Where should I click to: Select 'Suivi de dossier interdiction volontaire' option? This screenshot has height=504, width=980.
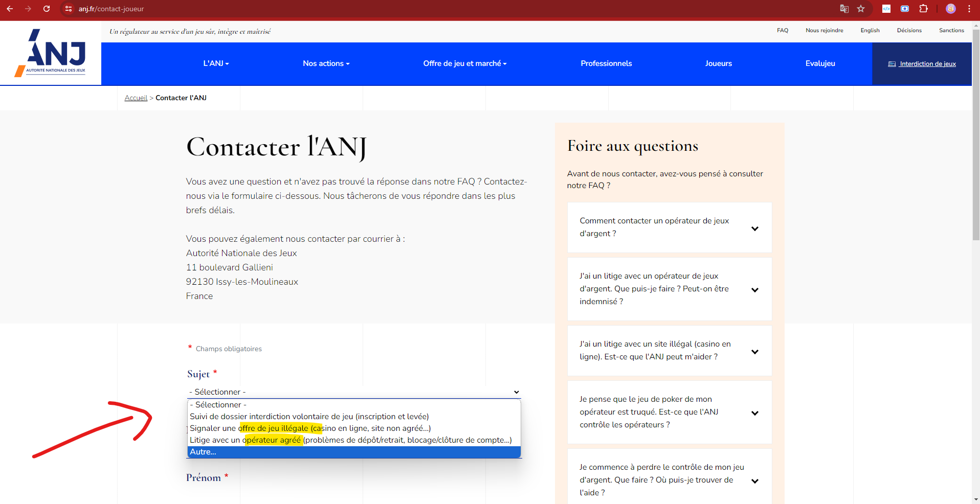click(354, 416)
